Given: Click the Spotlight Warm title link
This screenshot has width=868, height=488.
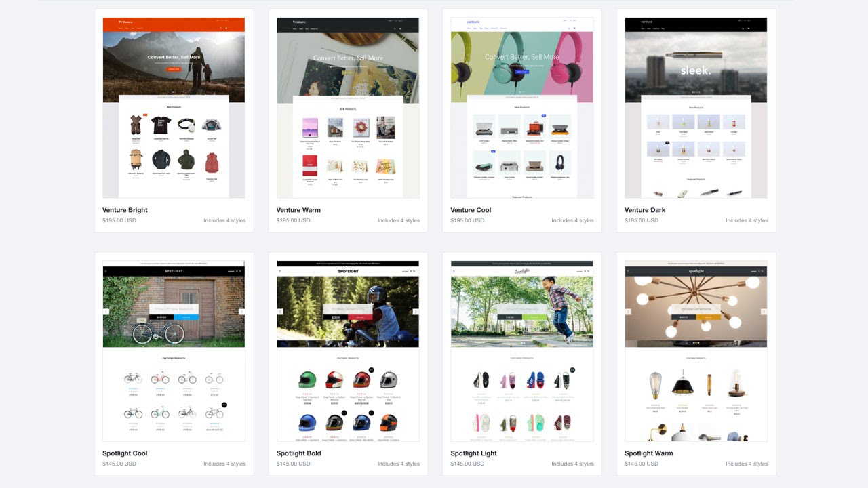Looking at the screenshot, I should coord(649,453).
